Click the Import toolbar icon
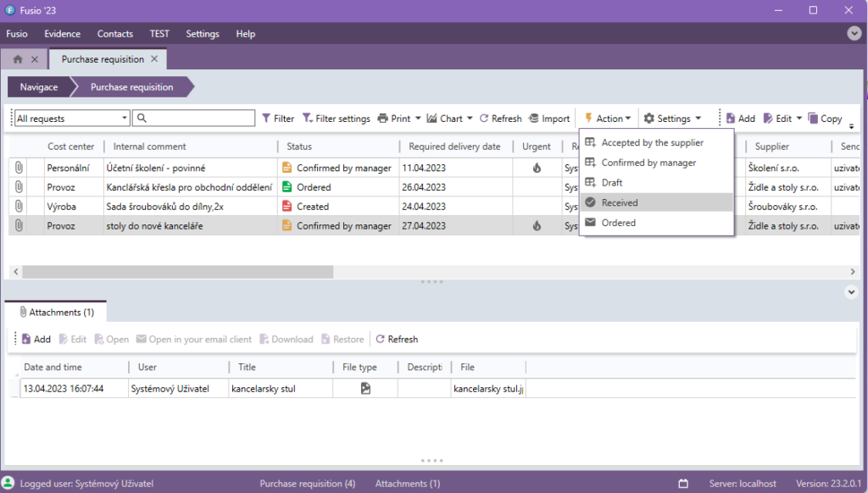 click(534, 119)
